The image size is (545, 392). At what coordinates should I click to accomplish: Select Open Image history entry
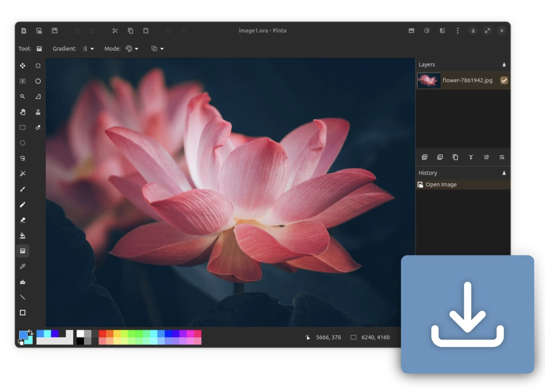(463, 185)
